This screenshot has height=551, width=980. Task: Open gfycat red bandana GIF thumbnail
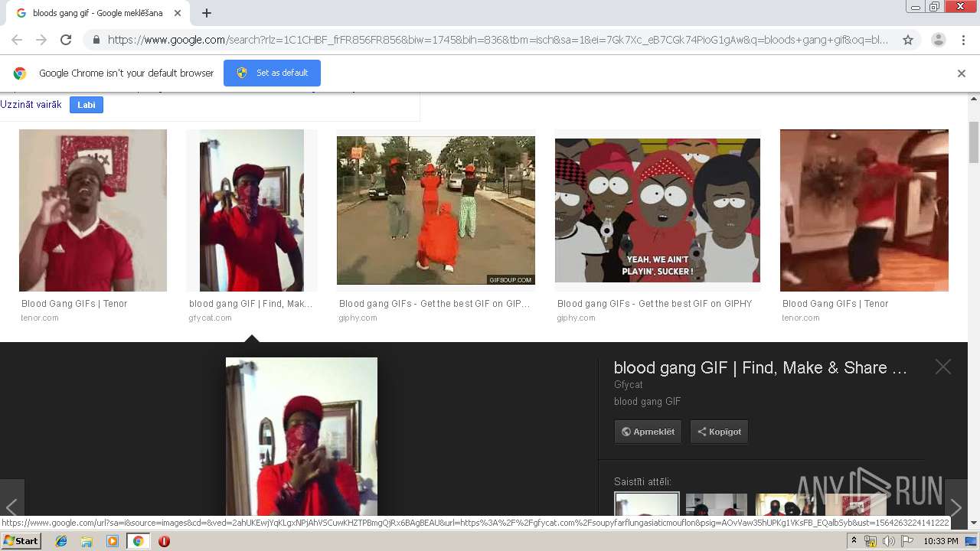(x=252, y=210)
